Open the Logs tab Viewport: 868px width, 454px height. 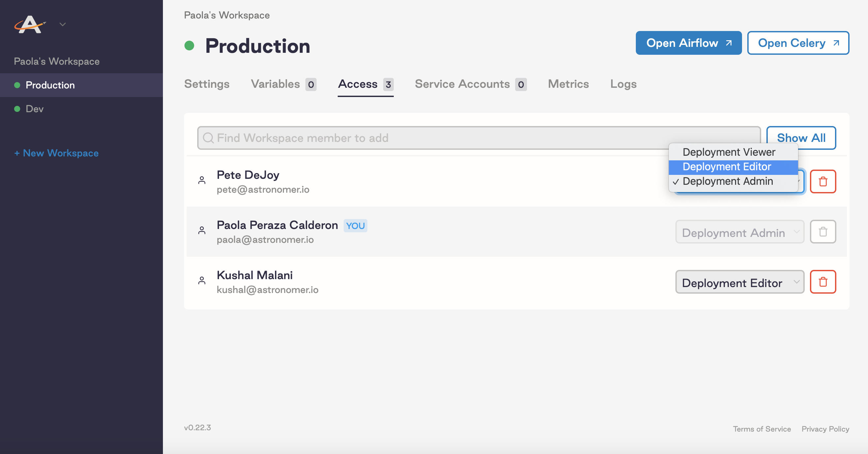tap(623, 84)
